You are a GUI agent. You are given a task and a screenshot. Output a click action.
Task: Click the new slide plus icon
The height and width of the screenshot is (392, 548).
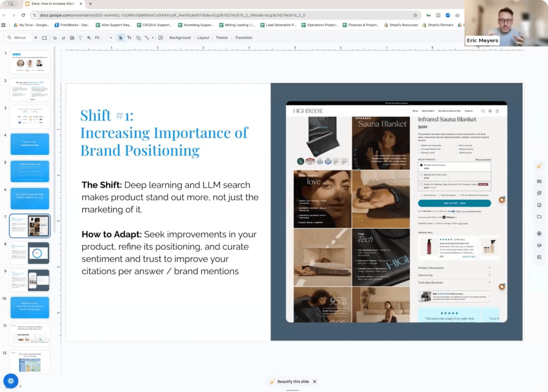[x=36, y=38]
